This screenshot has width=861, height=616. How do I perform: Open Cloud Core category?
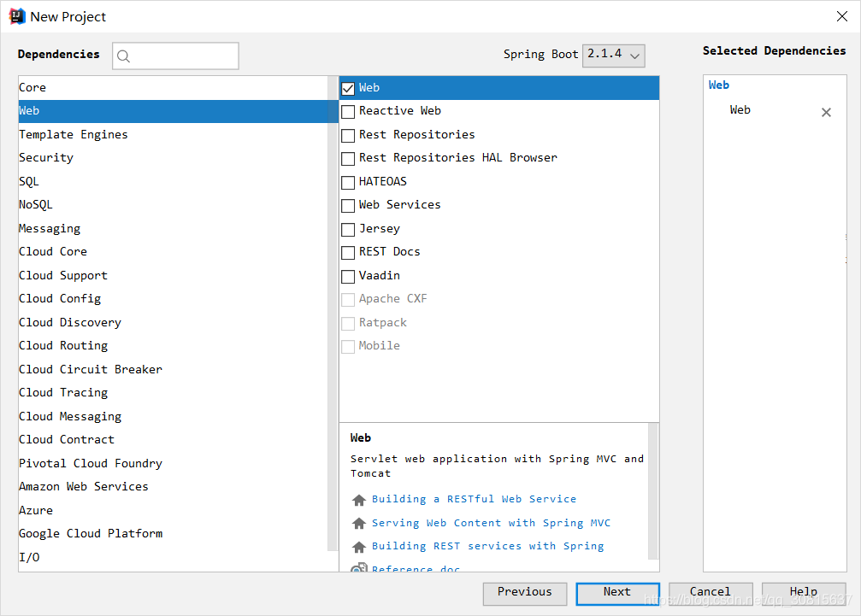pos(173,252)
